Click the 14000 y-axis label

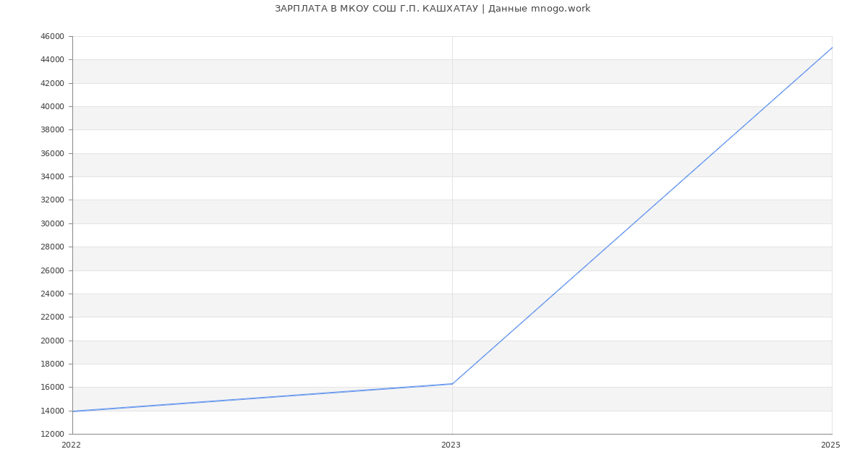(52, 411)
